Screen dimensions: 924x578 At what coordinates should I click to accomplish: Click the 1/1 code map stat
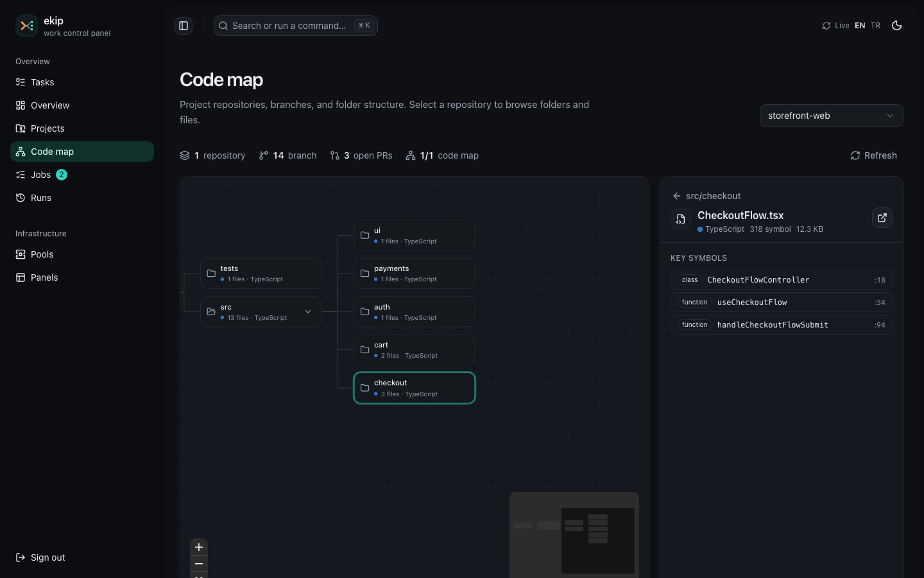coord(442,155)
